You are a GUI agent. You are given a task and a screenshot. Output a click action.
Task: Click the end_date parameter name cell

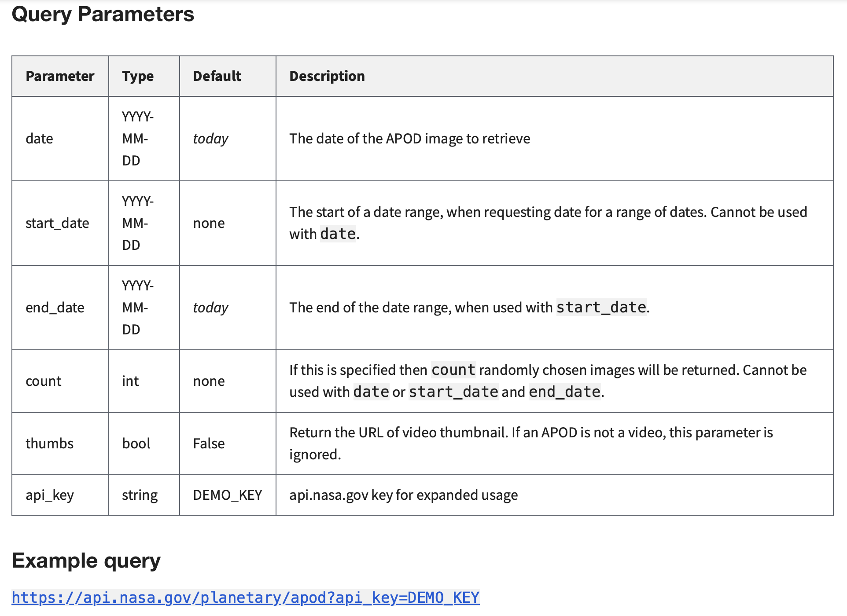click(60, 308)
